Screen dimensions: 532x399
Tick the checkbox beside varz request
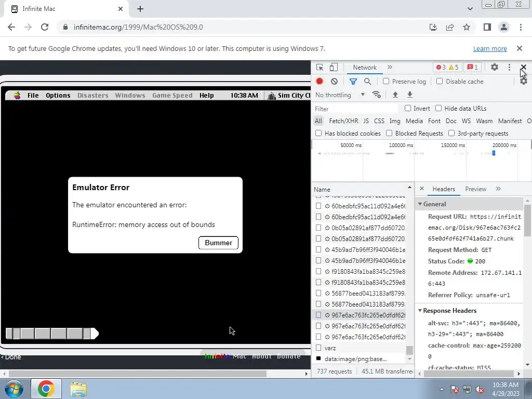pos(318,348)
